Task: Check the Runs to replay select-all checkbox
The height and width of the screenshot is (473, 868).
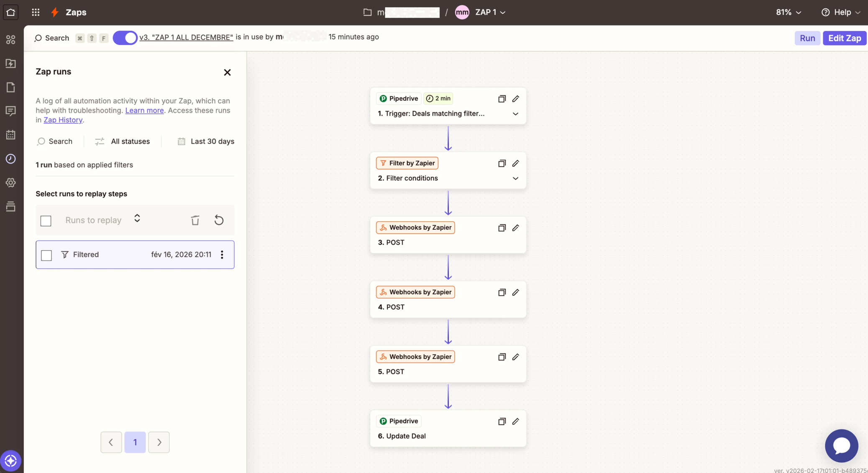Action: [46, 221]
